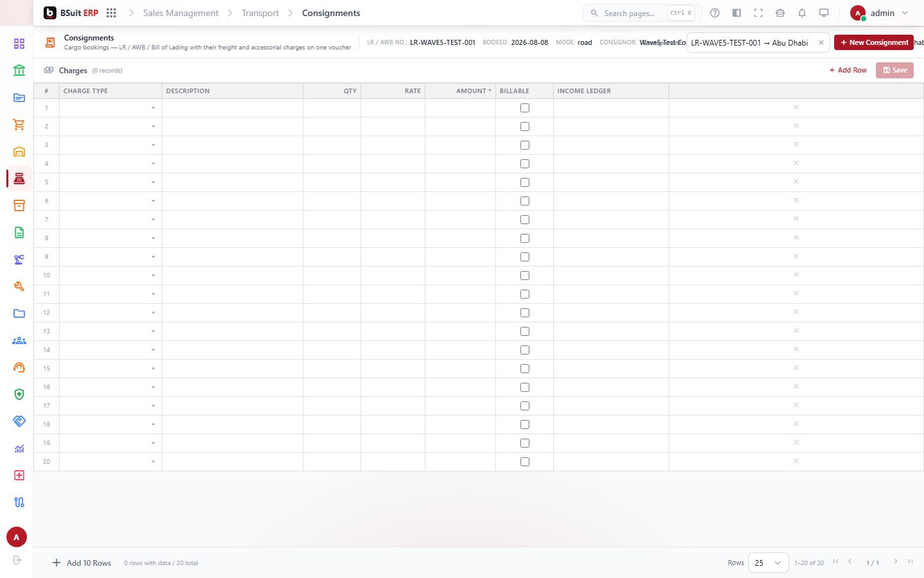Open the AI assistant robot icon
Screen dimensions: 924x578
coord(780,13)
